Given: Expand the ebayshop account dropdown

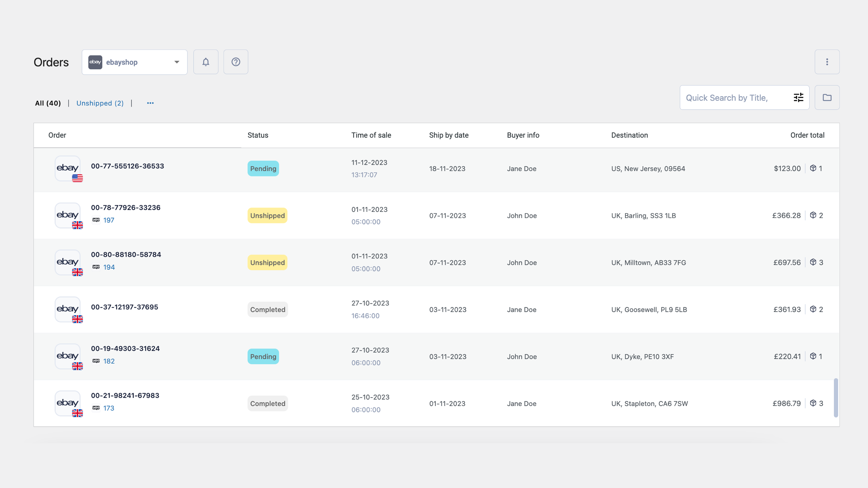Looking at the screenshot, I should pos(135,62).
